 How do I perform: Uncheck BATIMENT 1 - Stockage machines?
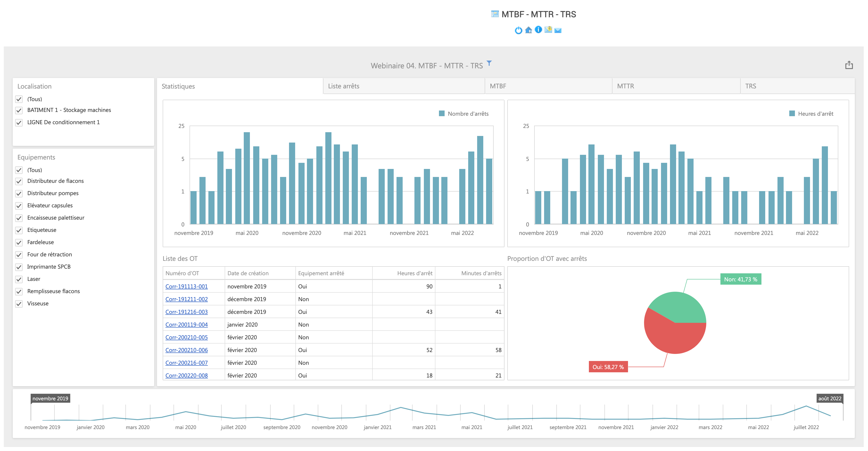[x=19, y=110]
